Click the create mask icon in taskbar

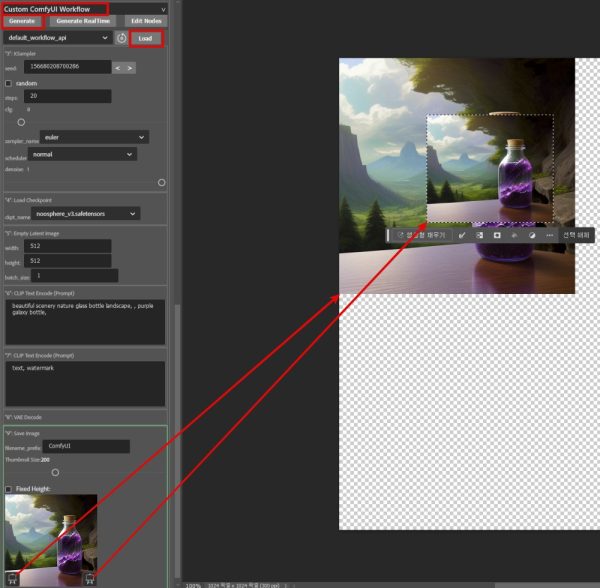coord(497,235)
